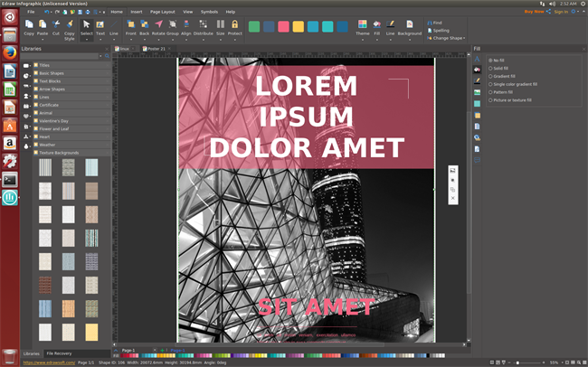
Task: Select the Cut scissors tool
Action: [x=56, y=25]
